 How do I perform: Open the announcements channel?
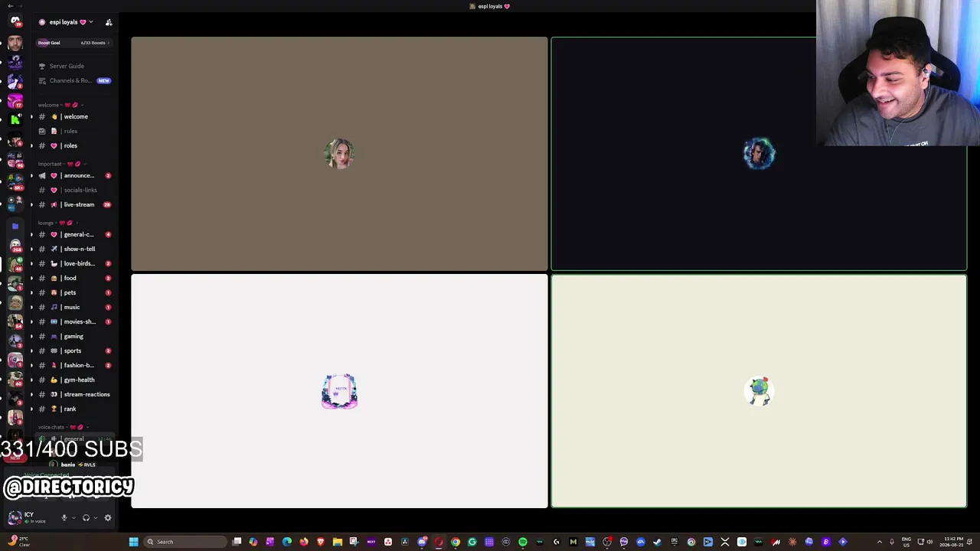(73, 175)
